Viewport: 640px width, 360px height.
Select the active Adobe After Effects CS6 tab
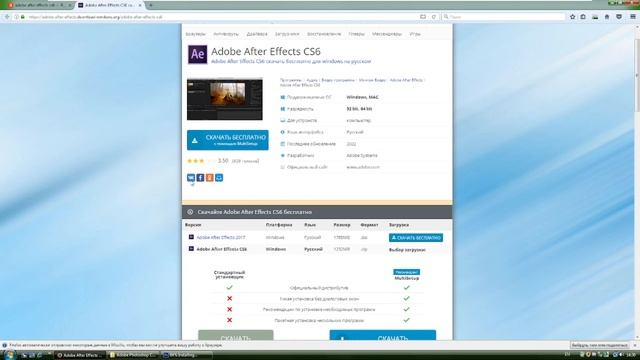(109, 5)
